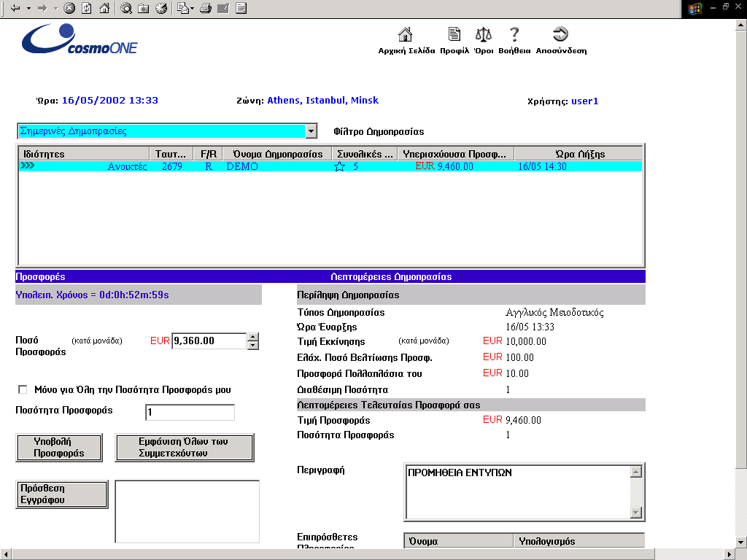Open Όροι via the scales icon
747x560 pixels.
tap(484, 34)
